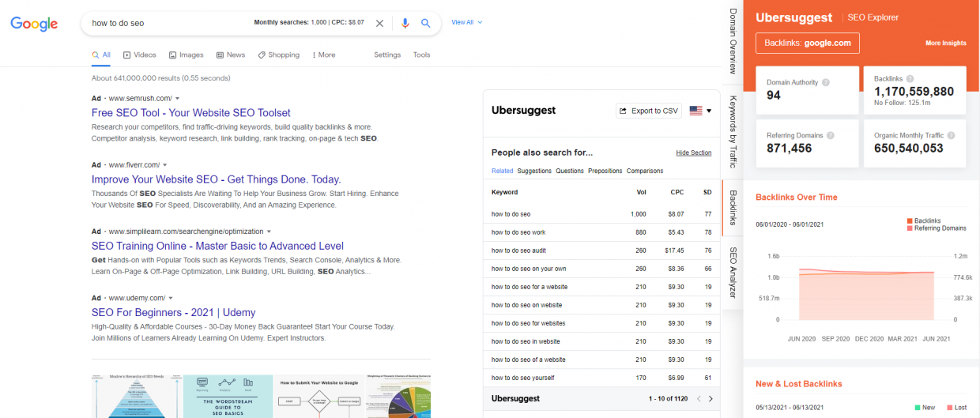980x418 pixels.
Task: Select the Backlinks vertical side tab
Action: click(x=733, y=207)
